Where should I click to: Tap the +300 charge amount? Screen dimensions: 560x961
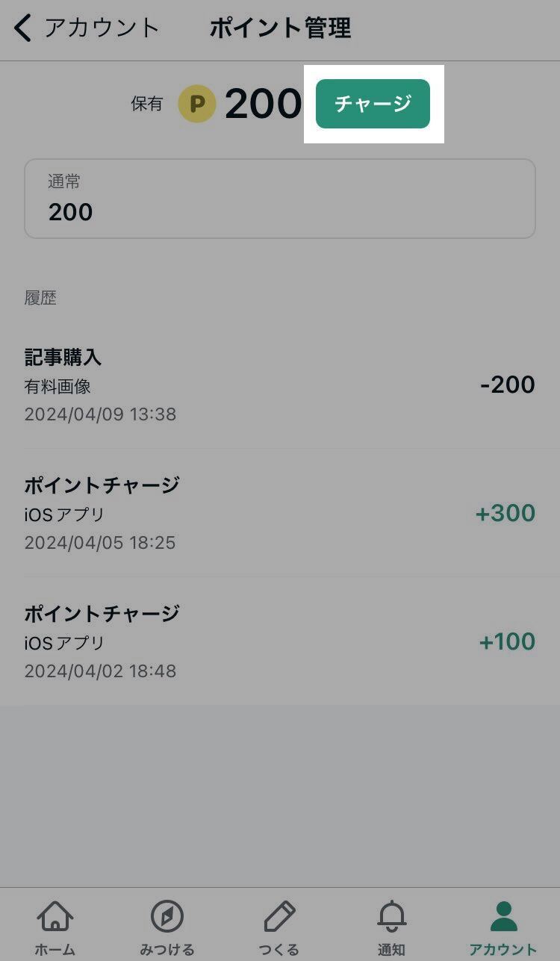(x=505, y=513)
